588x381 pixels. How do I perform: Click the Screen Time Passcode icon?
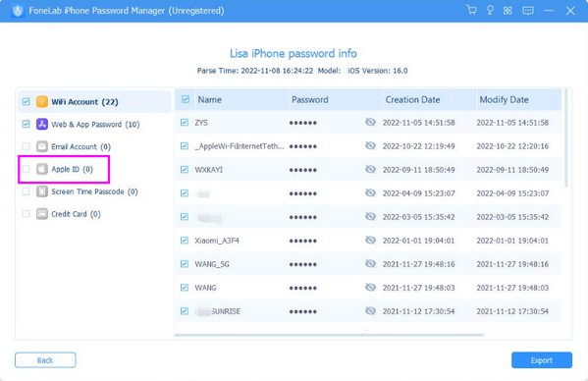[x=42, y=191]
